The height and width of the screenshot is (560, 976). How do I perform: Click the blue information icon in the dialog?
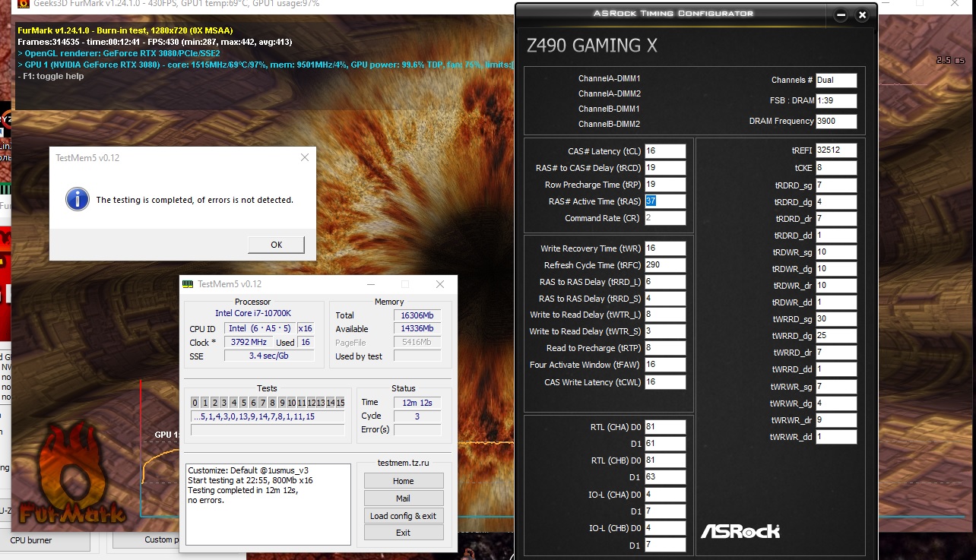click(x=76, y=199)
